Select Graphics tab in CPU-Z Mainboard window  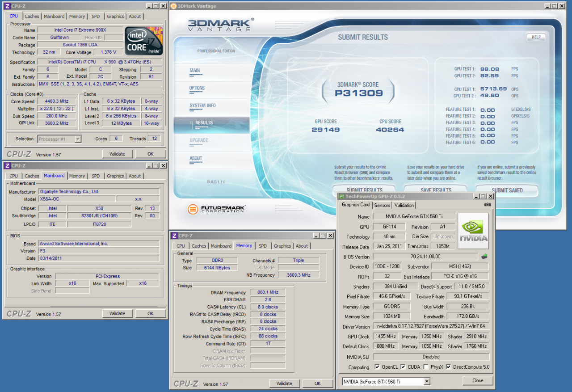tap(115, 176)
